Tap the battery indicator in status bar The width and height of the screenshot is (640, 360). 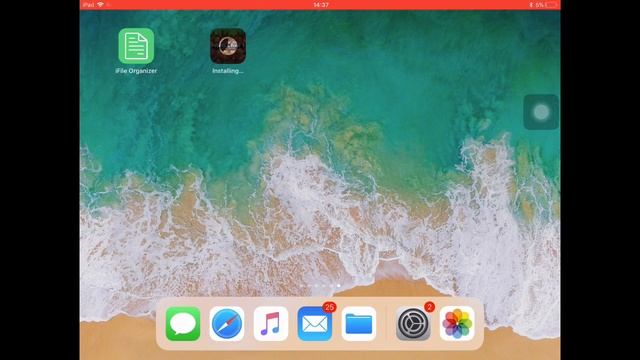point(551,5)
